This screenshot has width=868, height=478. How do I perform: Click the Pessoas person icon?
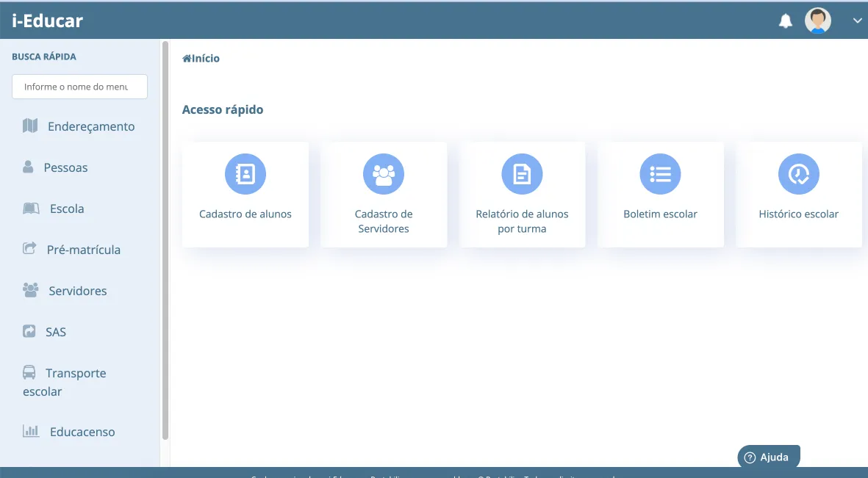pyautogui.click(x=28, y=167)
